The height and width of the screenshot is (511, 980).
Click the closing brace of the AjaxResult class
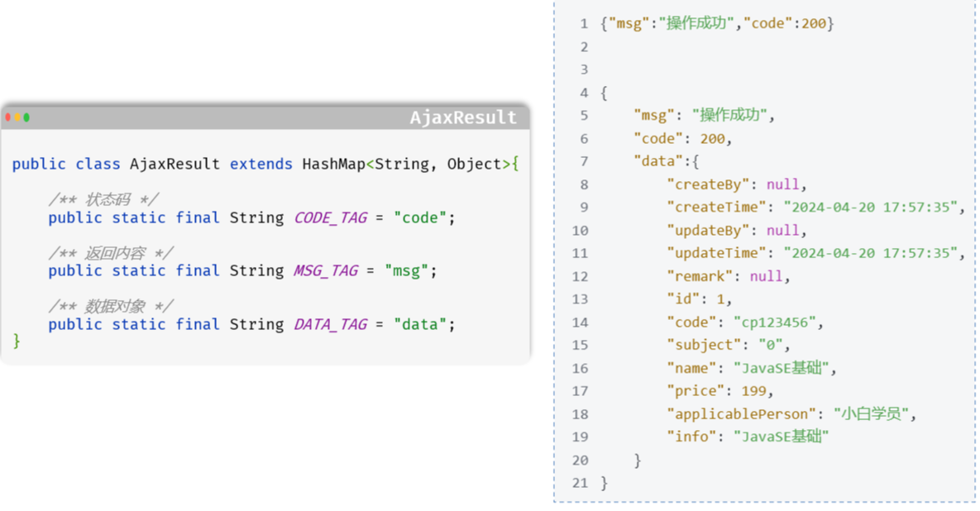point(17,341)
